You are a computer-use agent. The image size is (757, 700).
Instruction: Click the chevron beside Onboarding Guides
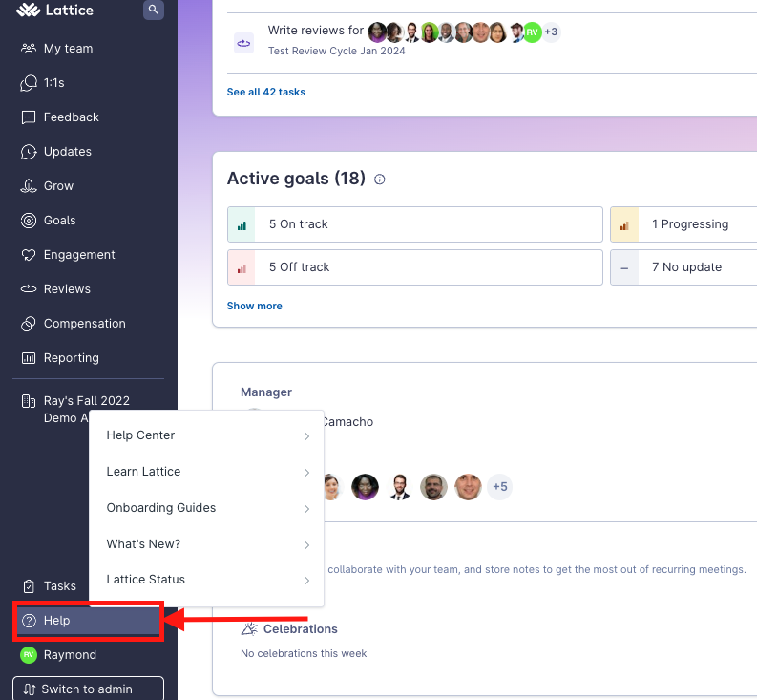[x=306, y=509]
